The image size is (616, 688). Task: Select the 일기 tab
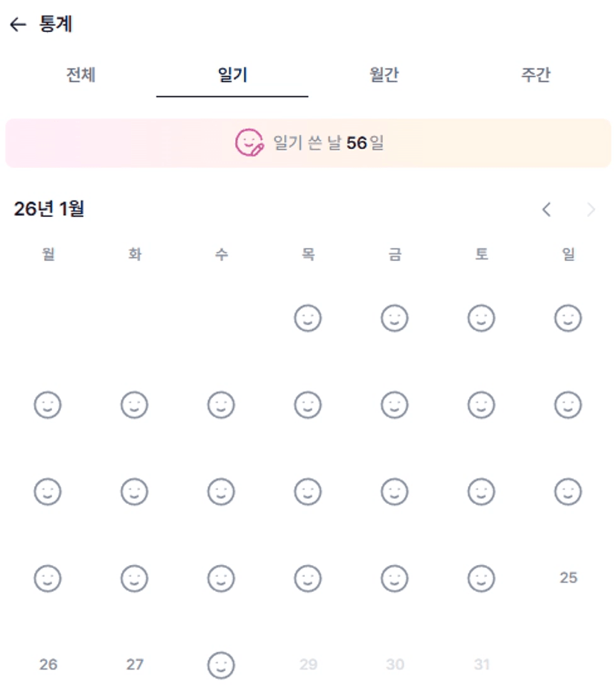point(232,75)
